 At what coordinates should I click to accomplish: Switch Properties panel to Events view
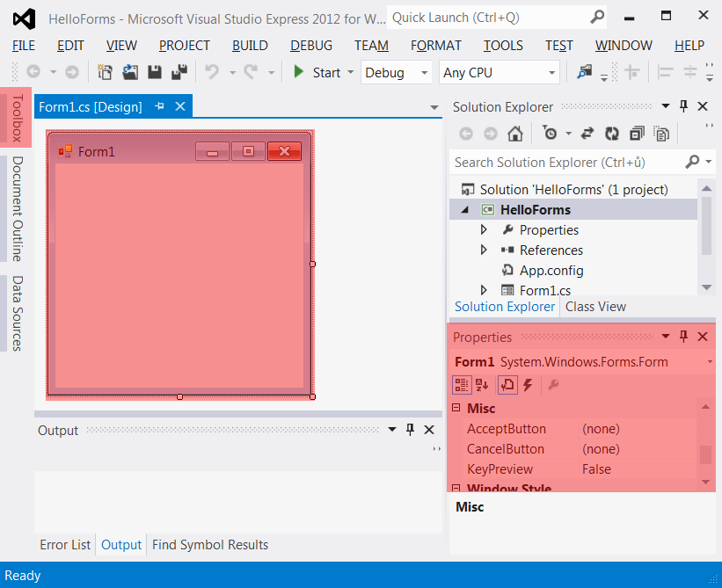pos(529,384)
